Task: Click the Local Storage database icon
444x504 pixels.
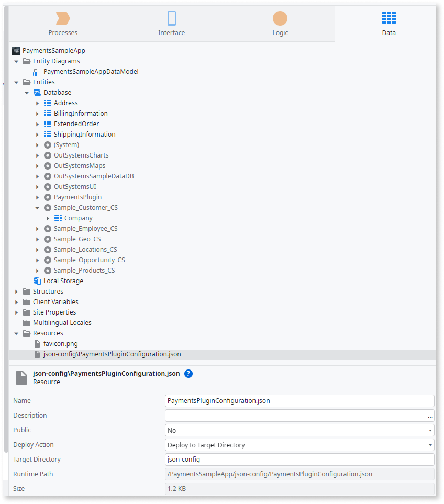Action: click(37, 281)
